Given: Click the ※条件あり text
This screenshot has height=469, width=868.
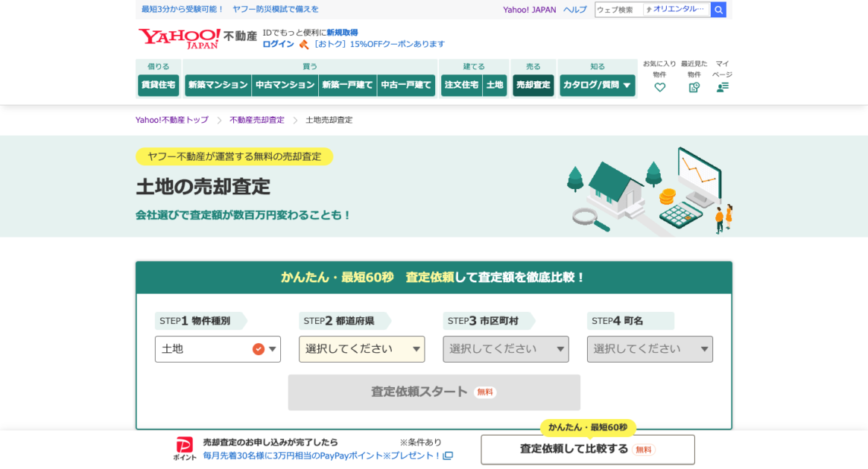Looking at the screenshot, I should point(421,442).
